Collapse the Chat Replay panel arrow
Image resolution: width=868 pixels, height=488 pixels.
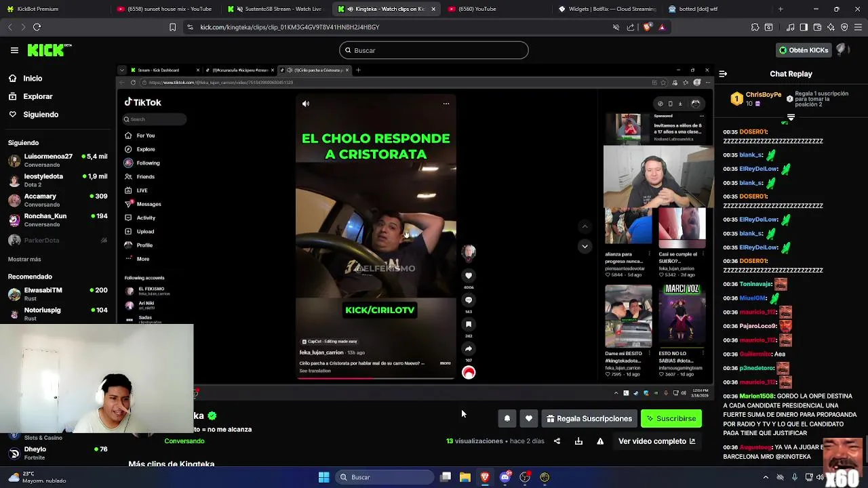pyautogui.click(x=723, y=74)
